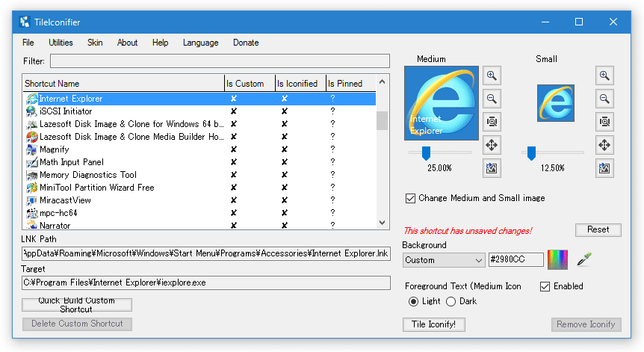The height and width of the screenshot is (352, 644).
Task: Open the Donate menu
Action: click(x=246, y=43)
